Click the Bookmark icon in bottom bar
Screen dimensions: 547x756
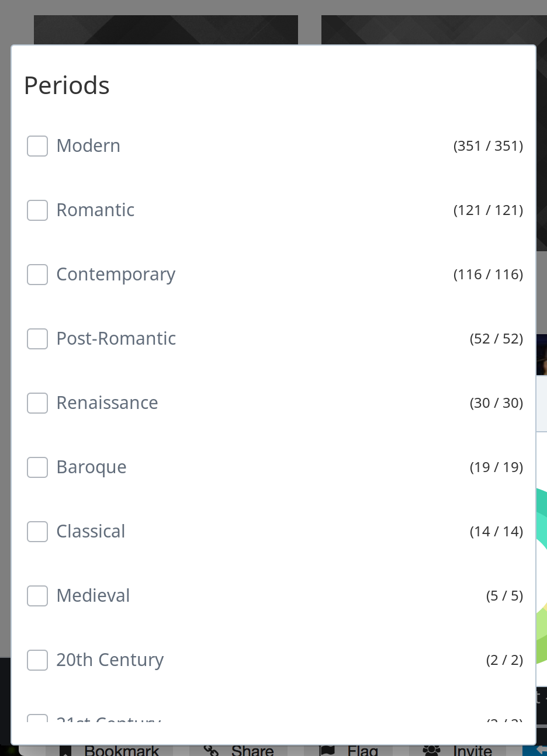[x=65, y=751]
